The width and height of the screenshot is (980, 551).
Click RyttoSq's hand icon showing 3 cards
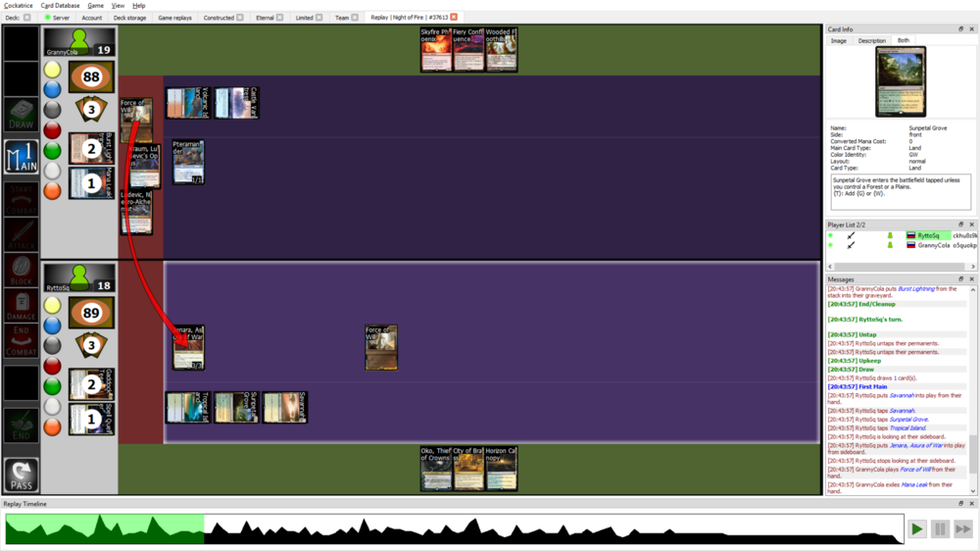tap(91, 344)
